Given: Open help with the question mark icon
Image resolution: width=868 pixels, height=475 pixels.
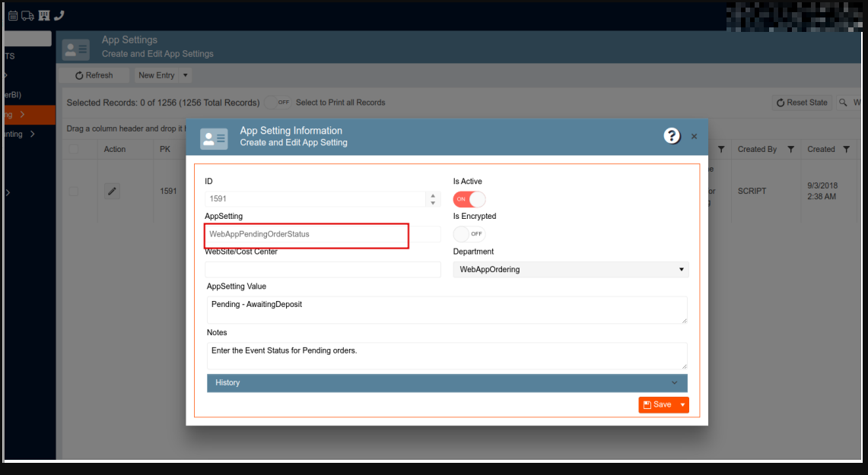Looking at the screenshot, I should [671, 136].
